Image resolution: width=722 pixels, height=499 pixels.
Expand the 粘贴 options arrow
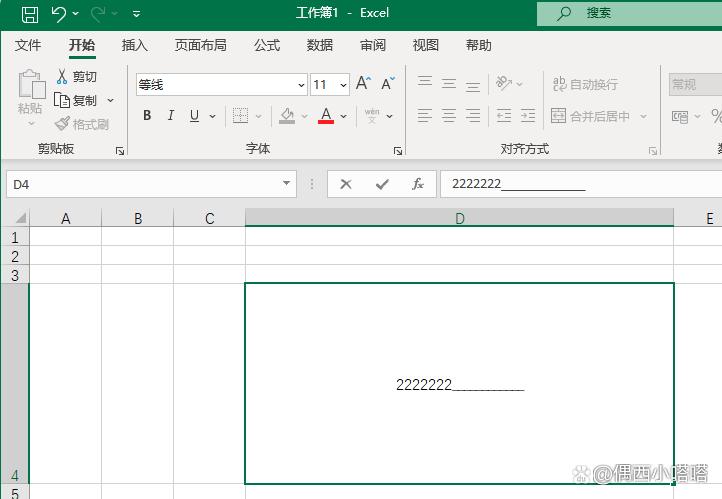click(x=31, y=123)
